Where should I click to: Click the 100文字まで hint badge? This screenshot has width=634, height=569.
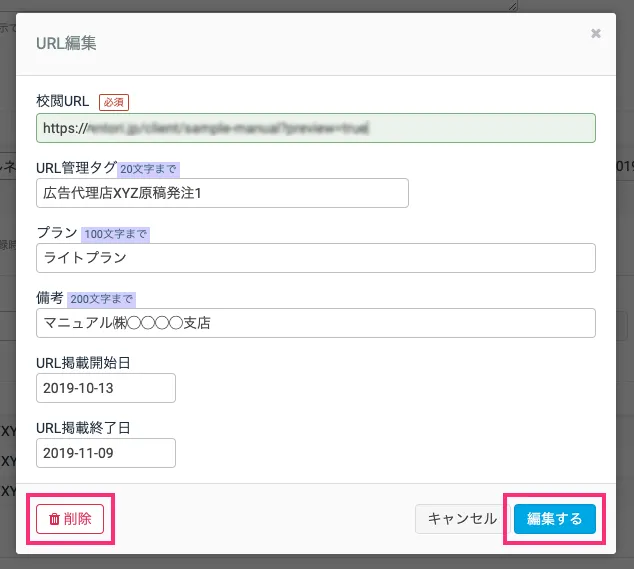[115, 234]
